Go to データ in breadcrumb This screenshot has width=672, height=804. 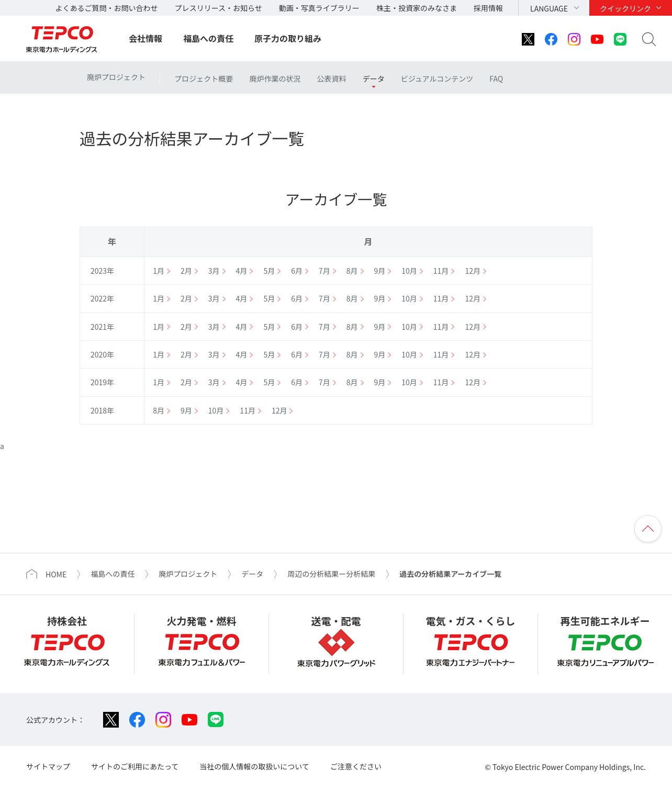pos(252,574)
